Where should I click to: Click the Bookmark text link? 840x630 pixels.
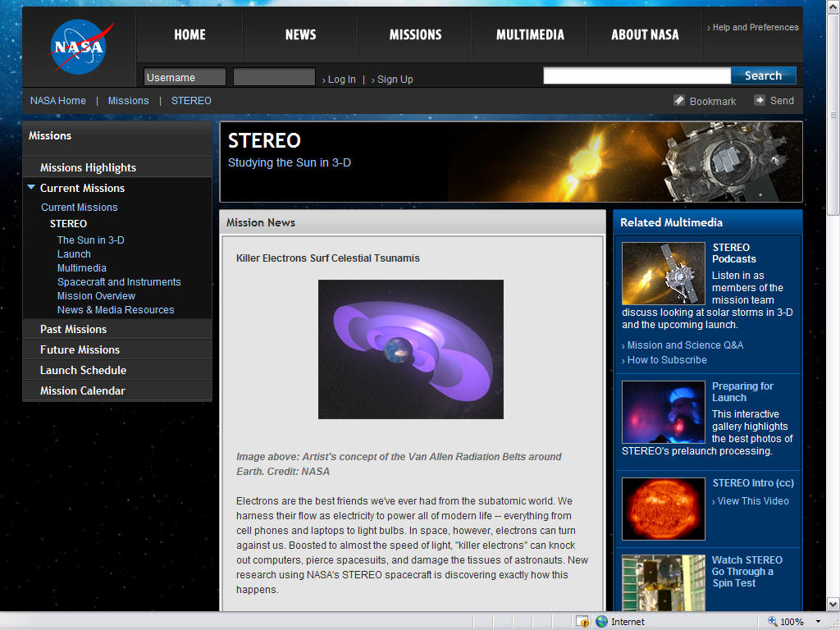click(713, 101)
